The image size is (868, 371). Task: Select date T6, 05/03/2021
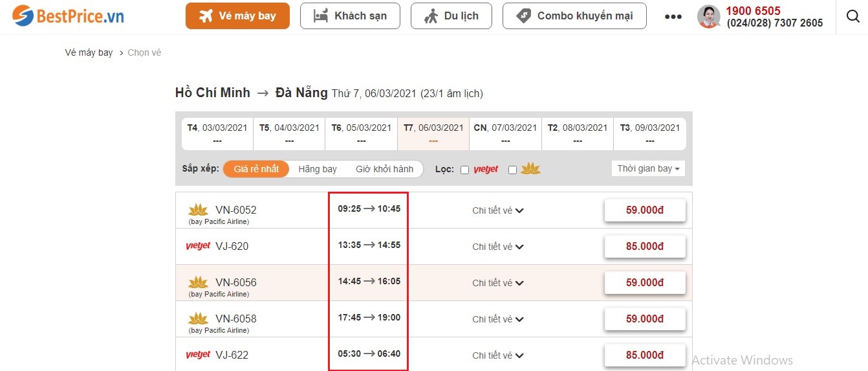(x=362, y=134)
